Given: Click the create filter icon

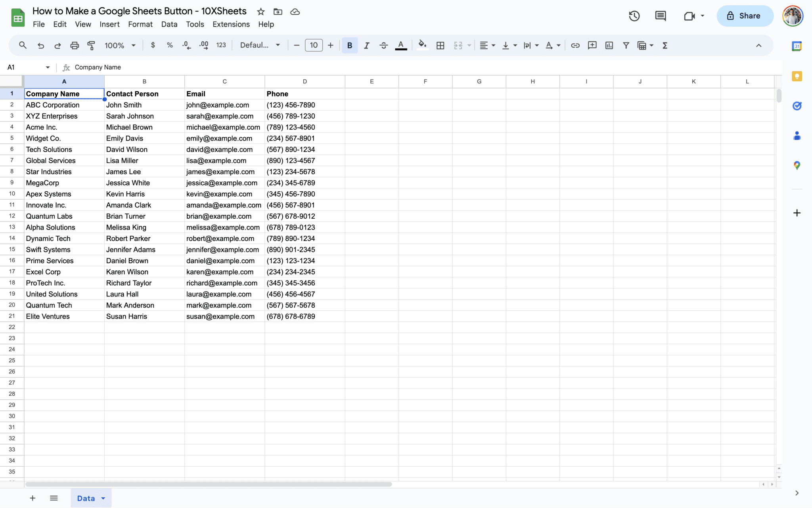Looking at the screenshot, I should [626, 46].
